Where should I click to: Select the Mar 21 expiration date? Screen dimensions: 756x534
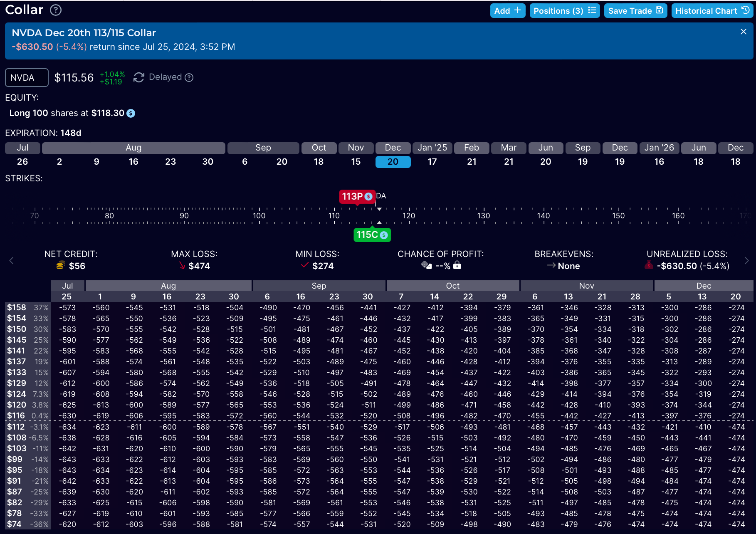pyautogui.click(x=509, y=162)
